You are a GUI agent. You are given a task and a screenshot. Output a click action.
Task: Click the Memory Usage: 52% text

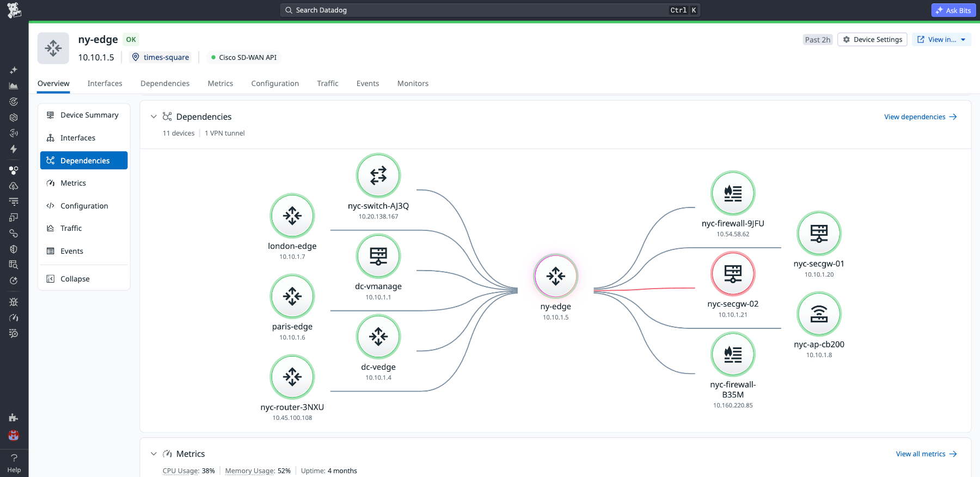coord(258,470)
